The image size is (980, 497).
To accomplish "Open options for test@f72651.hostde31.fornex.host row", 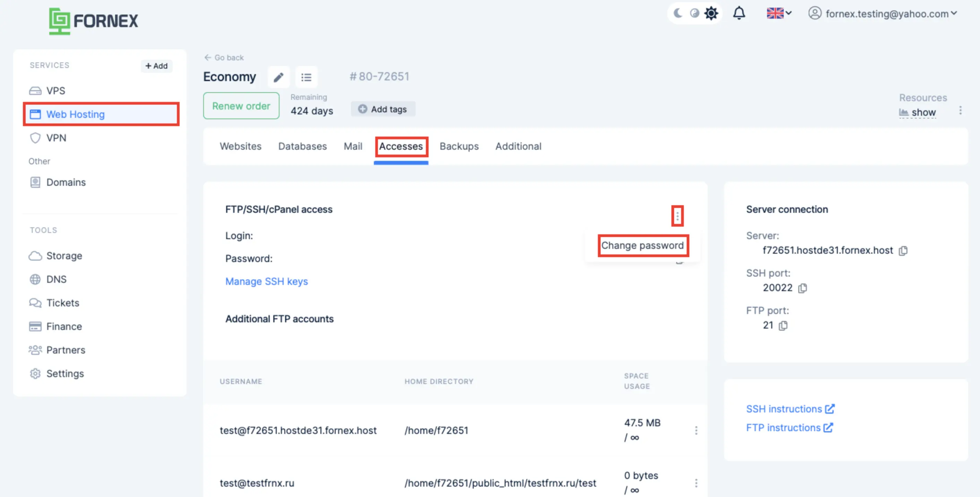I will coord(696,430).
